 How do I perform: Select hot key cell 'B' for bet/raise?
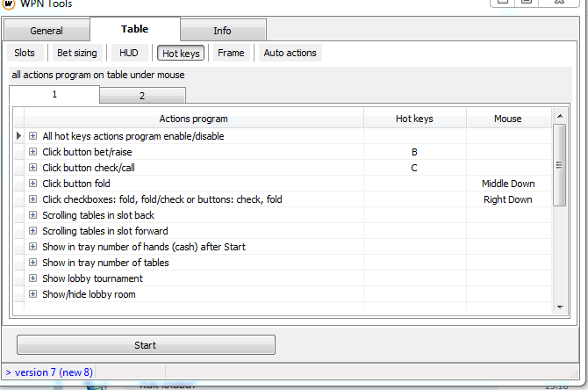point(414,152)
